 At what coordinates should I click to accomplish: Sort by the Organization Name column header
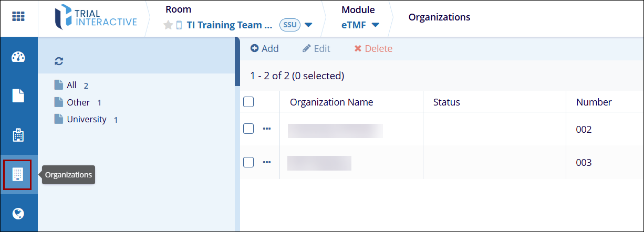tap(331, 102)
